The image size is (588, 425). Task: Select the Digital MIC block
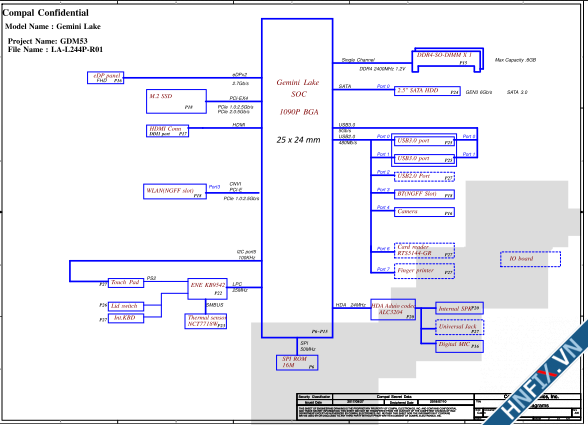[459, 346]
